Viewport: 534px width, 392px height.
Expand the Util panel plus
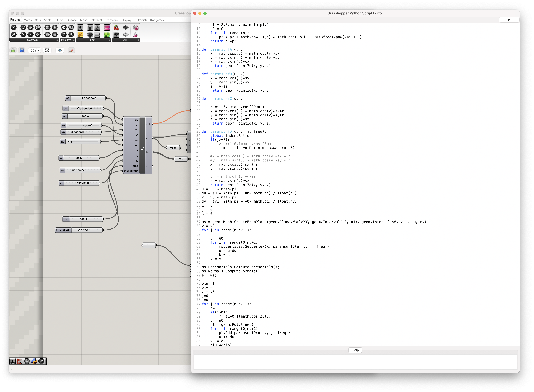click(x=138, y=40)
